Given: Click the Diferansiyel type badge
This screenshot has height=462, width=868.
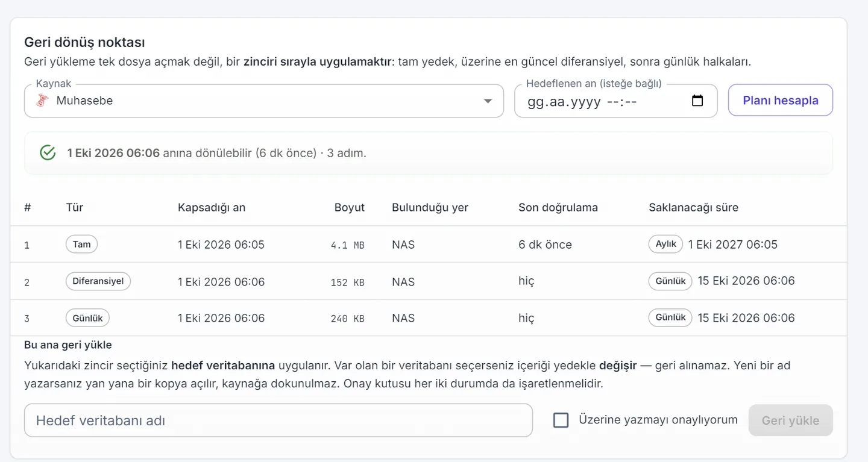Looking at the screenshot, I should pyautogui.click(x=98, y=281).
